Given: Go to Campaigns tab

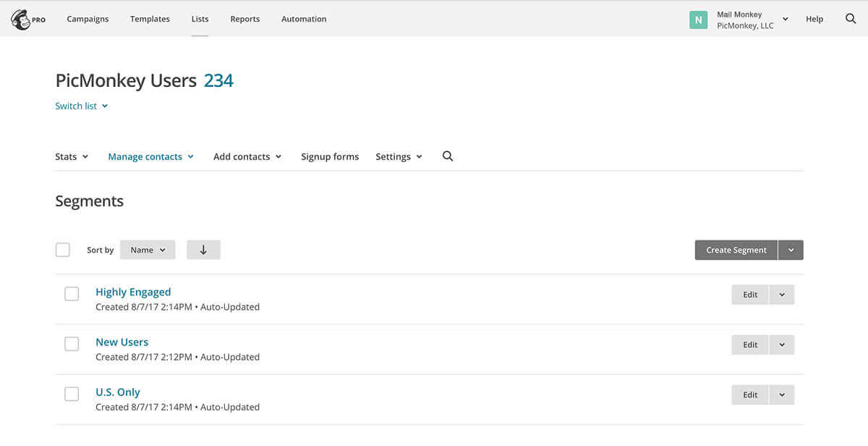Looking at the screenshot, I should 88,19.
